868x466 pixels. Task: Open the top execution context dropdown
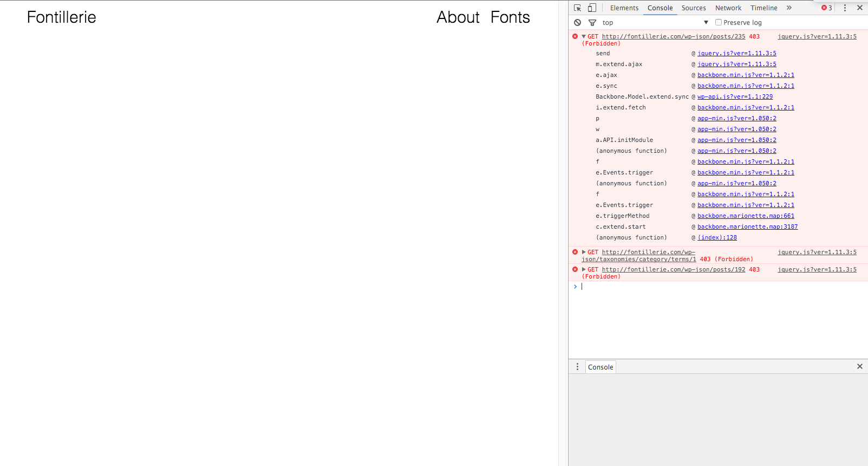(655, 22)
